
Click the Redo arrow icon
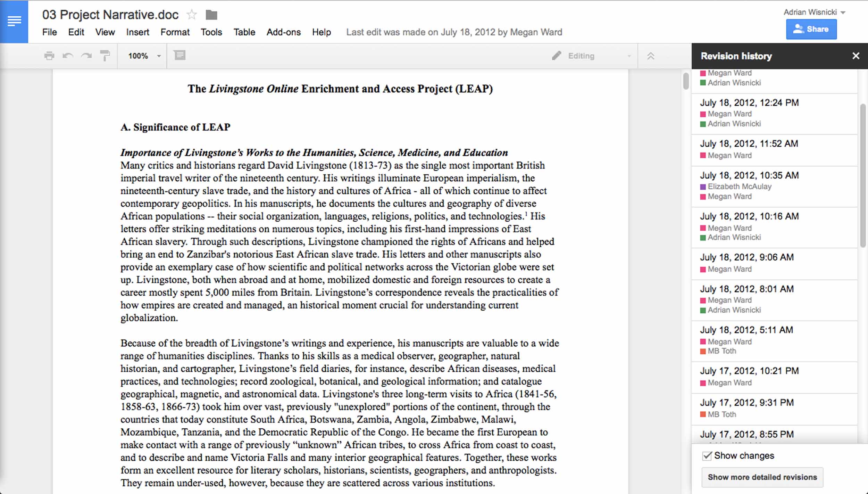pyautogui.click(x=86, y=56)
